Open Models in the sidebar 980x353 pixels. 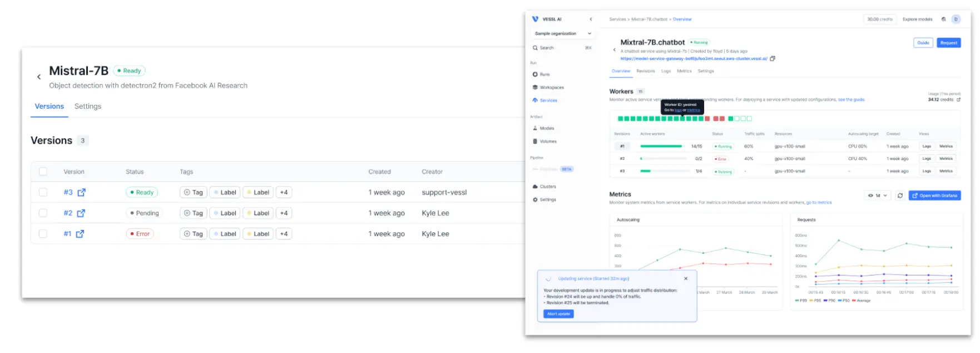[x=543, y=129]
